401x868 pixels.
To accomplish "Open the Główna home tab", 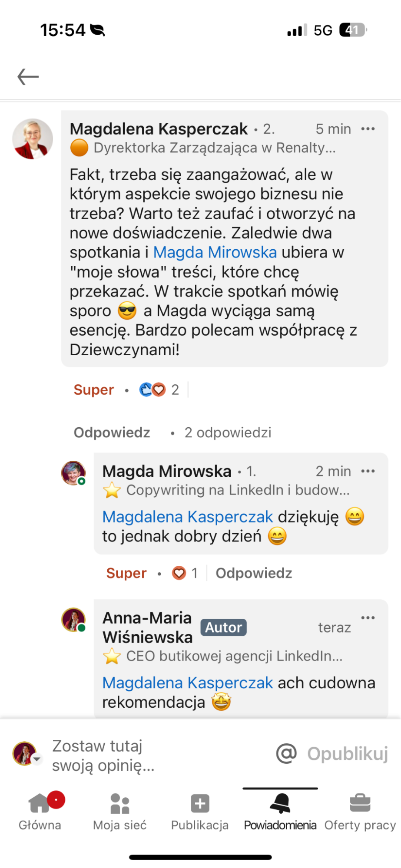I will pyautogui.click(x=40, y=810).
